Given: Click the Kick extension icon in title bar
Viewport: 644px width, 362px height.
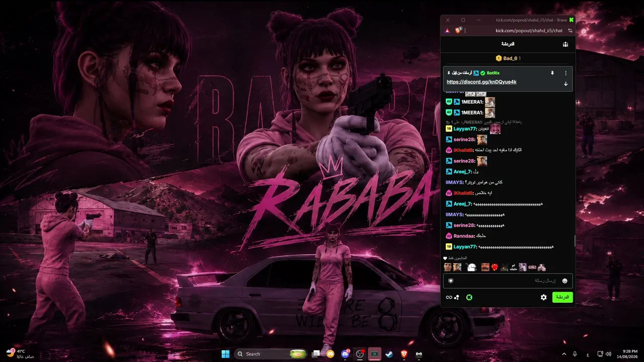Looking at the screenshot, I should click(x=572, y=20).
